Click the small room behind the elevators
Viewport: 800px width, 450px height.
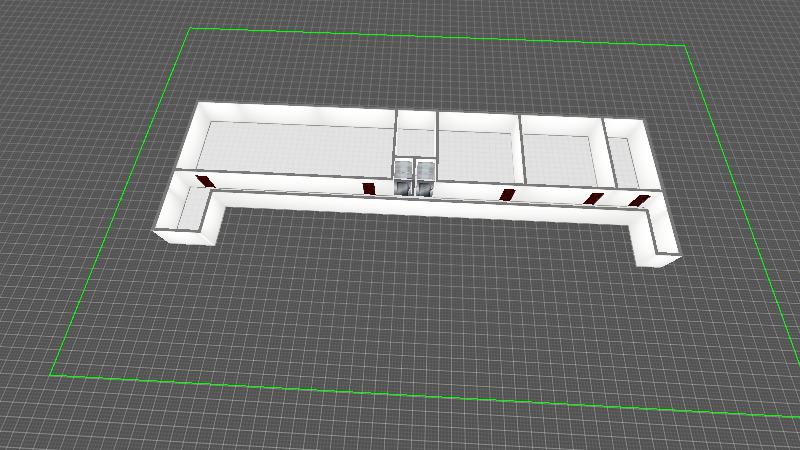pyautogui.click(x=417, y=142)
